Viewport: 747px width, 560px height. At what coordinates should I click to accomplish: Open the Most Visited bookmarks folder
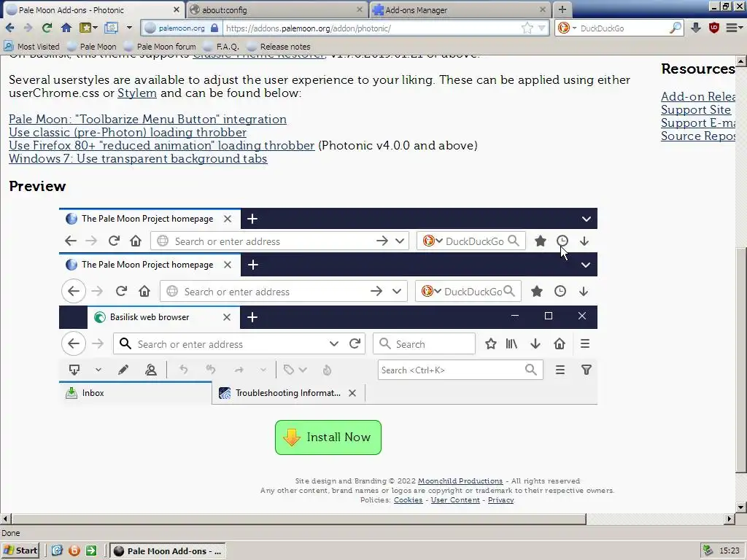[x=31, y=46]
